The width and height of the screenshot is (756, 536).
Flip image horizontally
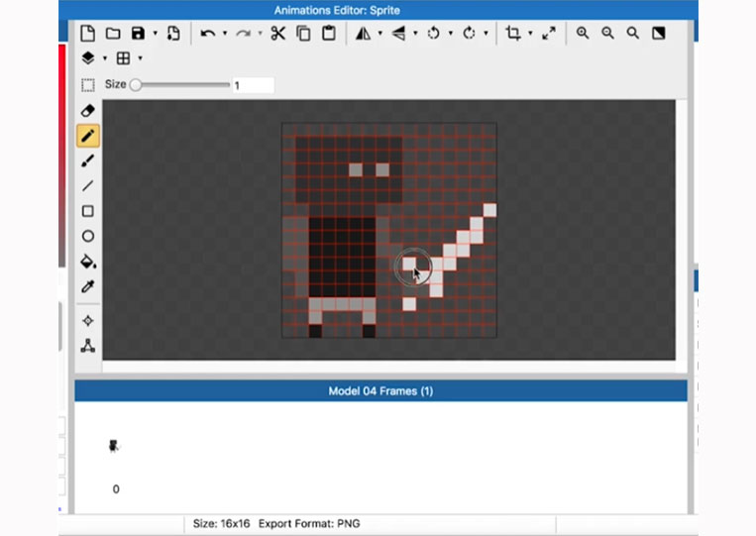(x=363, y=34)
